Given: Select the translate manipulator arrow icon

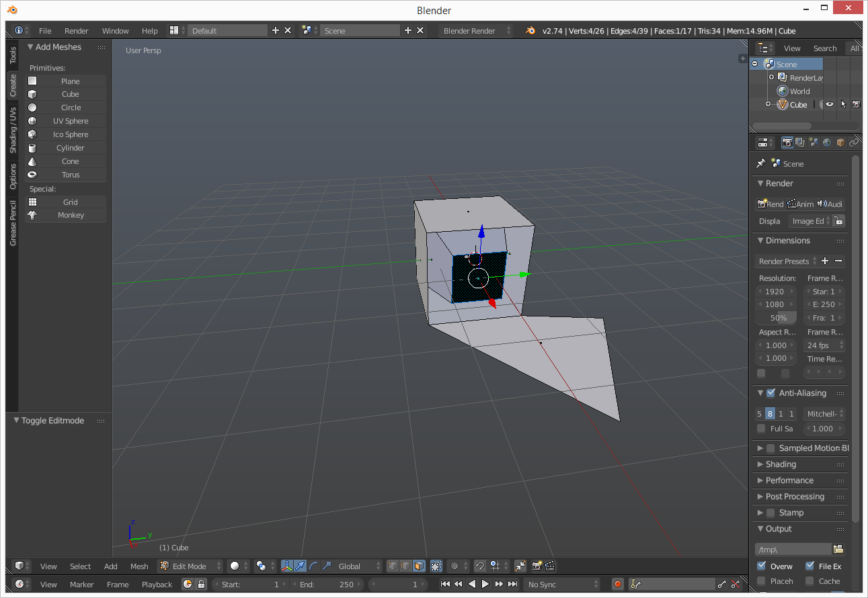Looking at the screenshot, I should click(x=301, y=566).
